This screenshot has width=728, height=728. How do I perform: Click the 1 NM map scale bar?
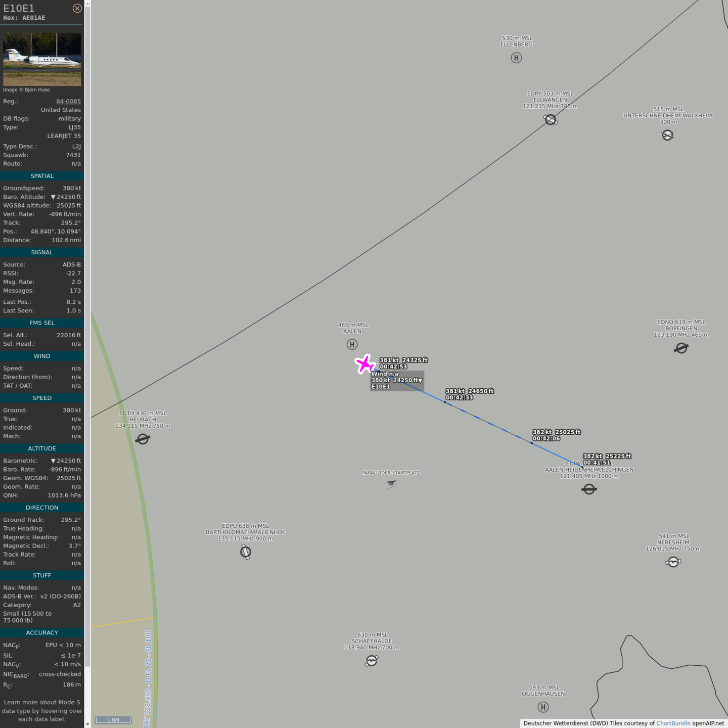click(113, 720)
